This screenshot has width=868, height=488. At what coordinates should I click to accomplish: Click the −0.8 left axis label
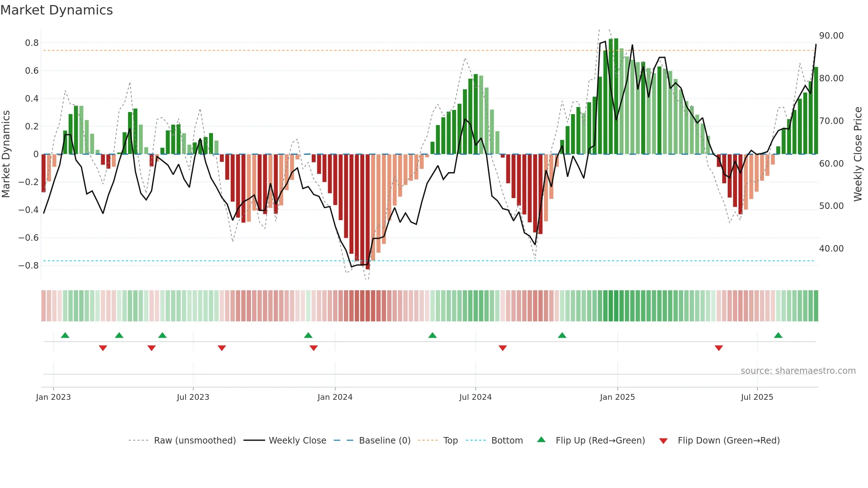[29, 265]
